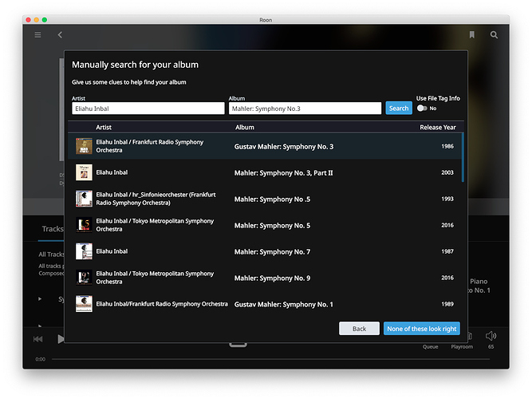Select Gustav Mahler: Symphony No. 1 result
This screenshot has width=532, height=399.
coord(265,304)
